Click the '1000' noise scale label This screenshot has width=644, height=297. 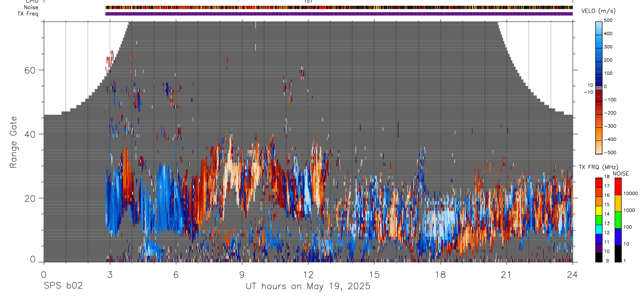click(629, 210)
